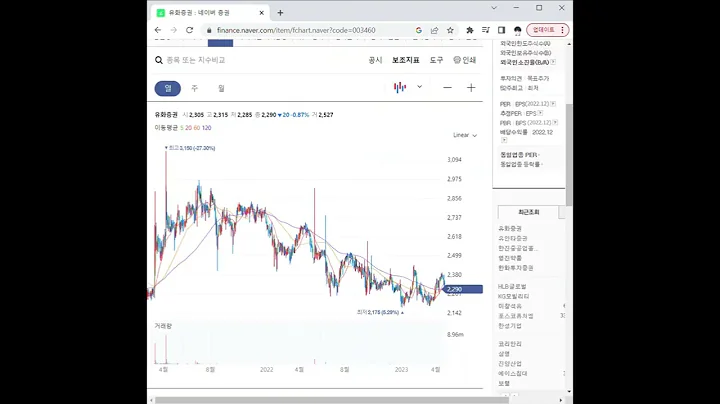Click the candlestick chart type icon
The height and width of the screenshot is (404, 720).
pyautogui.click(x=400, y=87)
